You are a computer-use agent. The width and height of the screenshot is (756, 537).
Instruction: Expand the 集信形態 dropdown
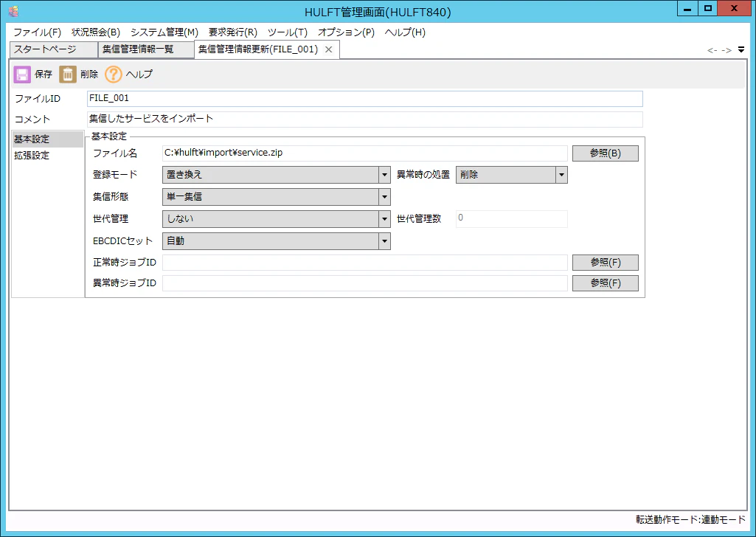click(384, 197)
